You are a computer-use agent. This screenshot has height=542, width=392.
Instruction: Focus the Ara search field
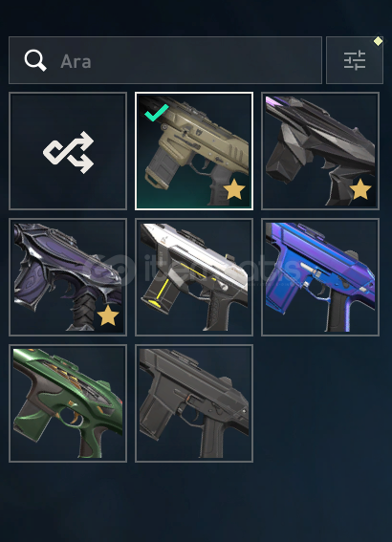click(x=165, y=60)
